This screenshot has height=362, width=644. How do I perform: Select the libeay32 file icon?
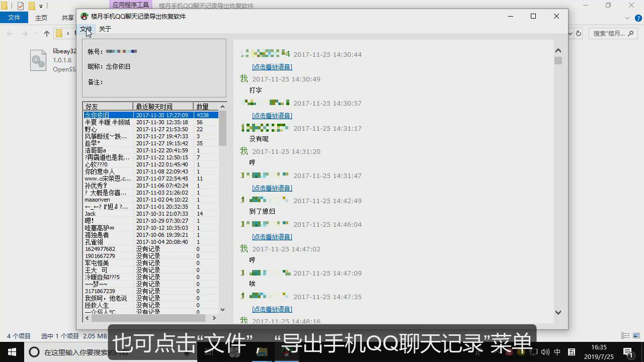point(38,60)
